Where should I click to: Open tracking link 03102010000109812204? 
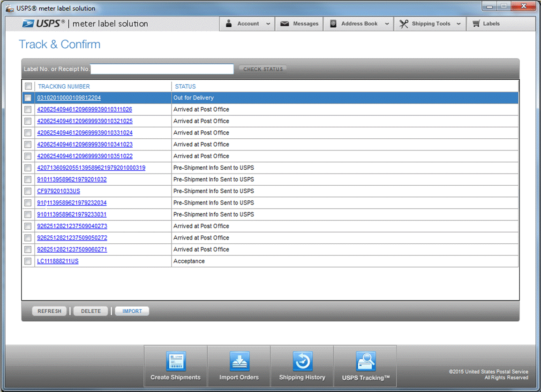click(69, 98)
